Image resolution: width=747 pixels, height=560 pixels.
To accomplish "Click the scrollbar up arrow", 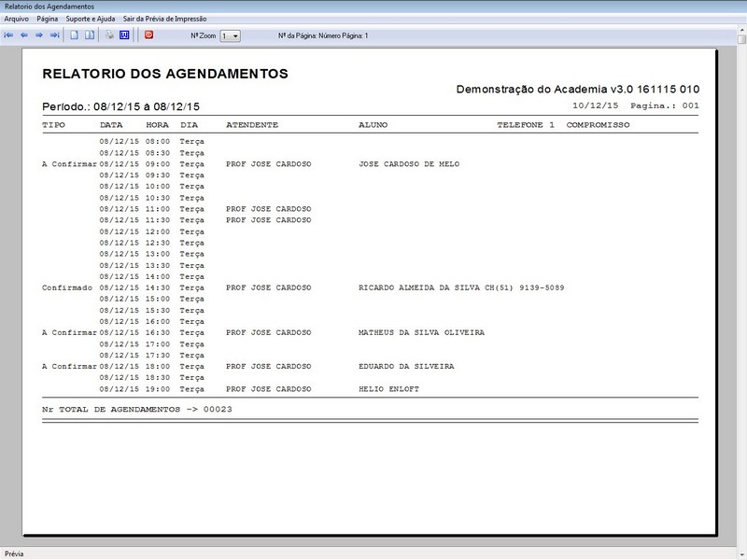I will pos(741,30).
